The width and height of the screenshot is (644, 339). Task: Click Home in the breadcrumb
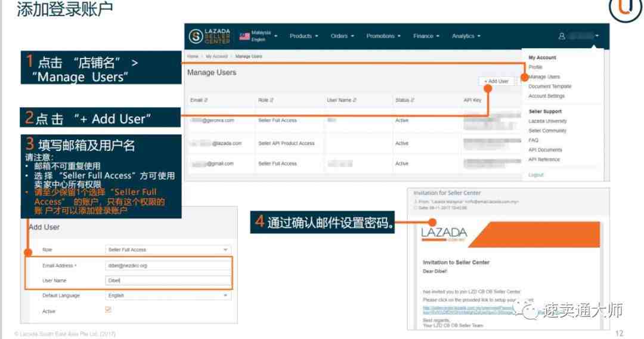point(193,56)
